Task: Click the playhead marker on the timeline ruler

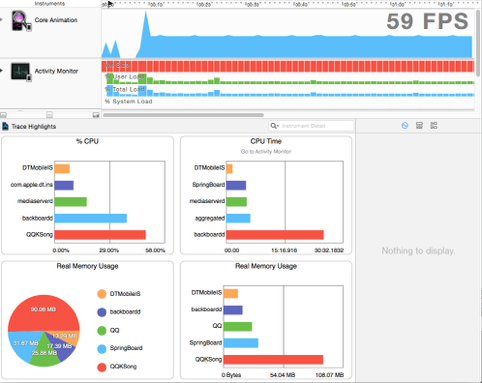Action: pos(110,4)
